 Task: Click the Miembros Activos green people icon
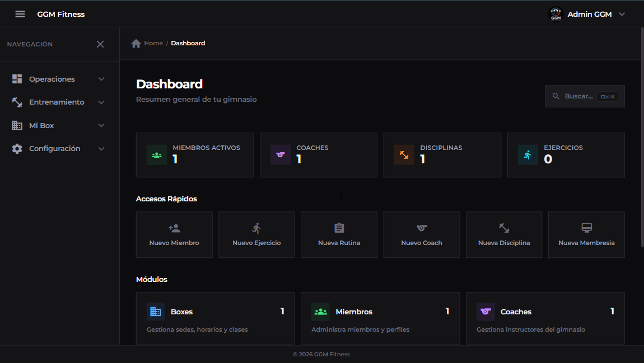[157, 155]
